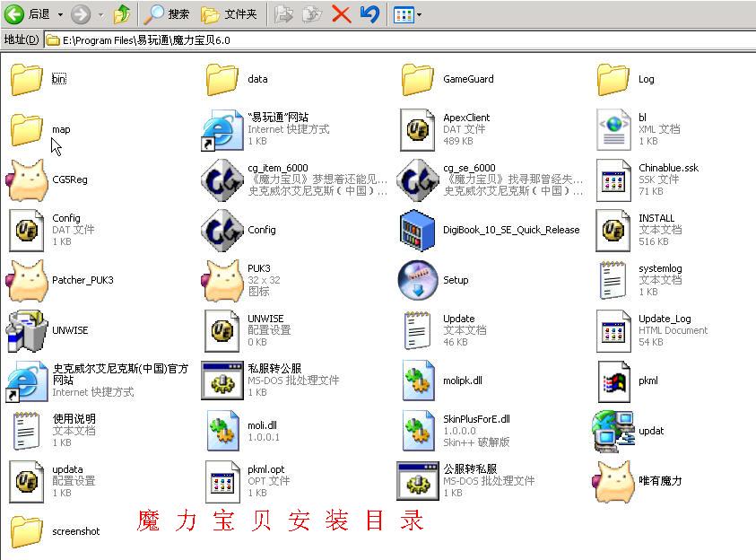Click the red Delete X toolbar icon
756x560 pixels.
click(342, 14)
